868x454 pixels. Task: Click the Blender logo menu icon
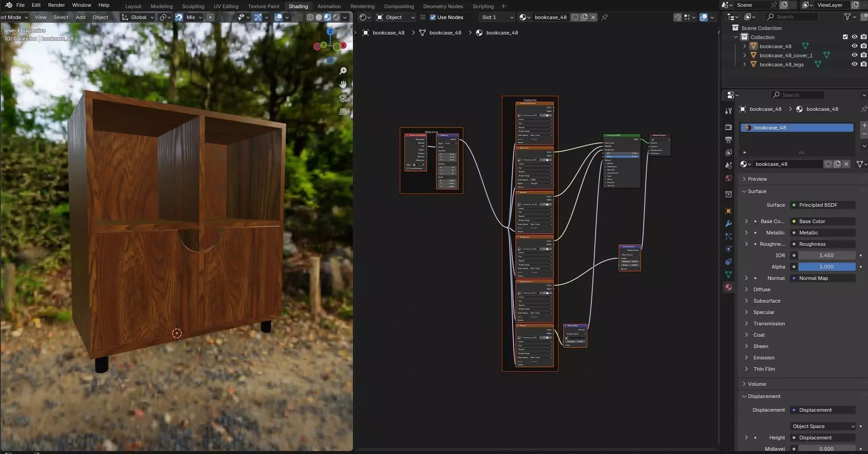(x=9, y=5)
